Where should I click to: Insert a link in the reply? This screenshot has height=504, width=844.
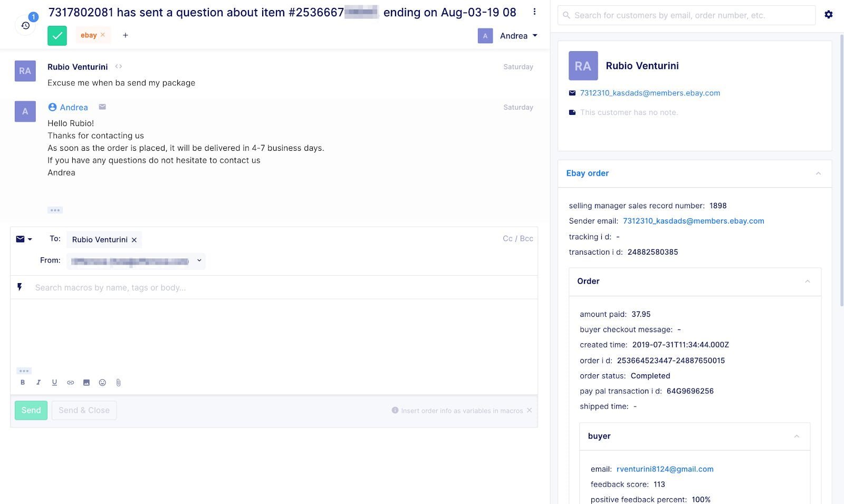coord(70,383)
